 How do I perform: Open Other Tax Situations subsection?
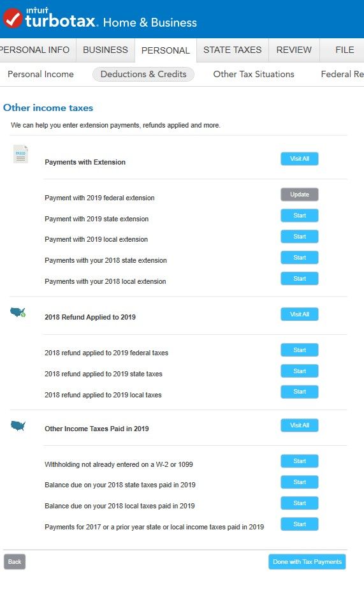click(x=254, y=74)
